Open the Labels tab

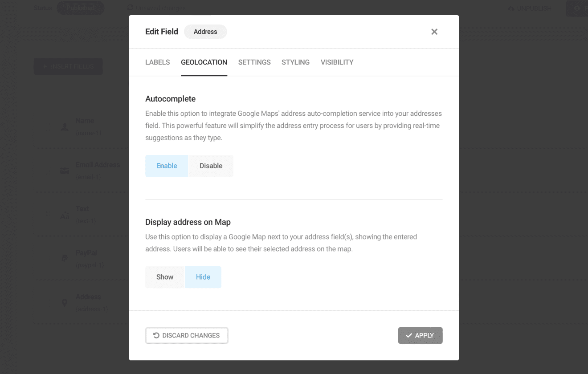pos(157,62)
